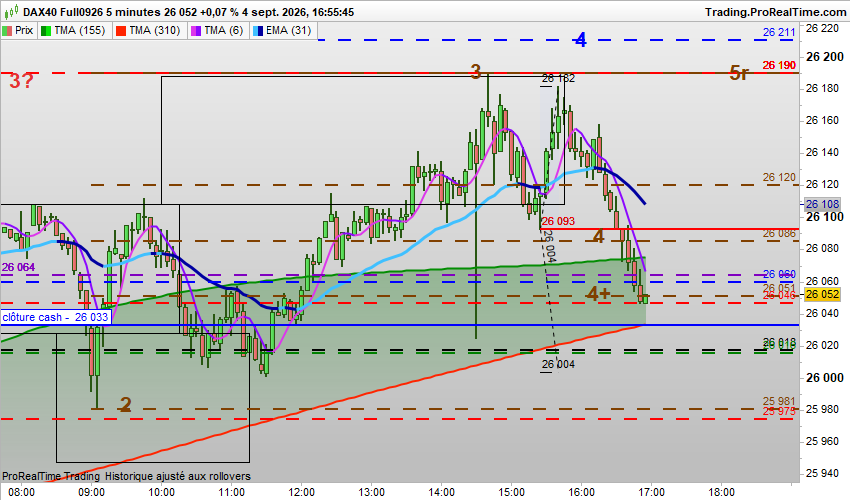Click the brown wave label 2

click(126, 405)
